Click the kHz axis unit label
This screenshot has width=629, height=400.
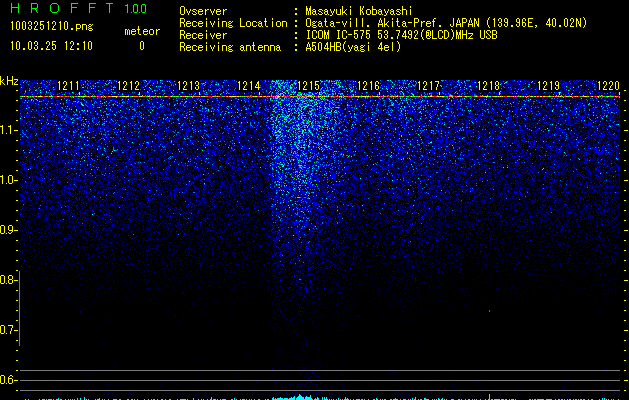[9, 81]
